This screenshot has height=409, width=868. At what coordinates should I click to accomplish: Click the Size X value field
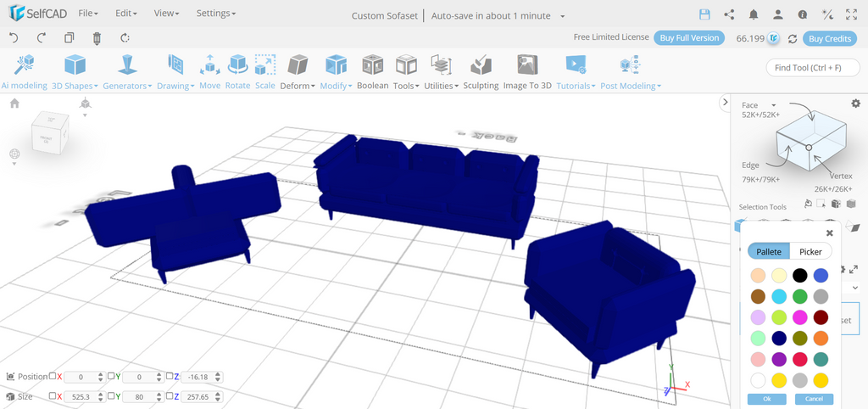click(84, 396)
